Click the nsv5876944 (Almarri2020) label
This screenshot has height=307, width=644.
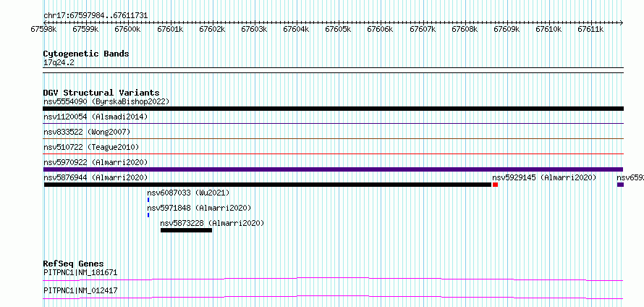click(96, 177)
